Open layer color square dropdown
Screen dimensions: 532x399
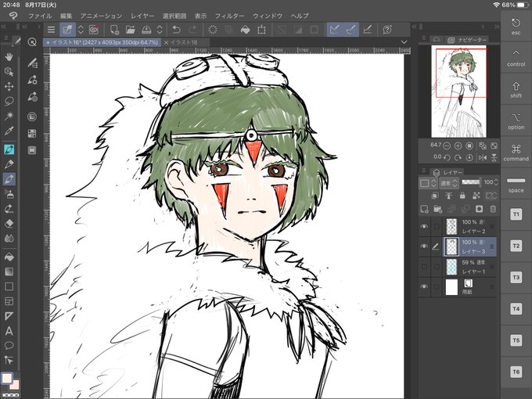[428, 183]
